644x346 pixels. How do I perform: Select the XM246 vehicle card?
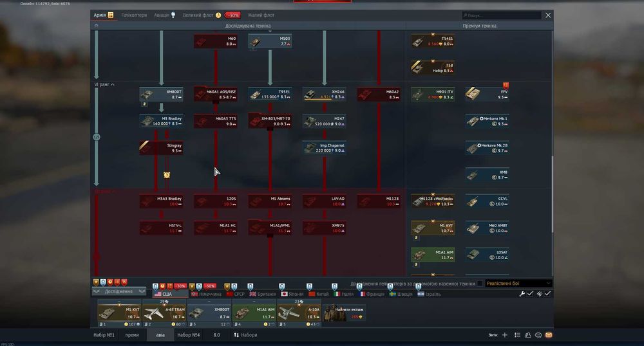coord(325,95)
